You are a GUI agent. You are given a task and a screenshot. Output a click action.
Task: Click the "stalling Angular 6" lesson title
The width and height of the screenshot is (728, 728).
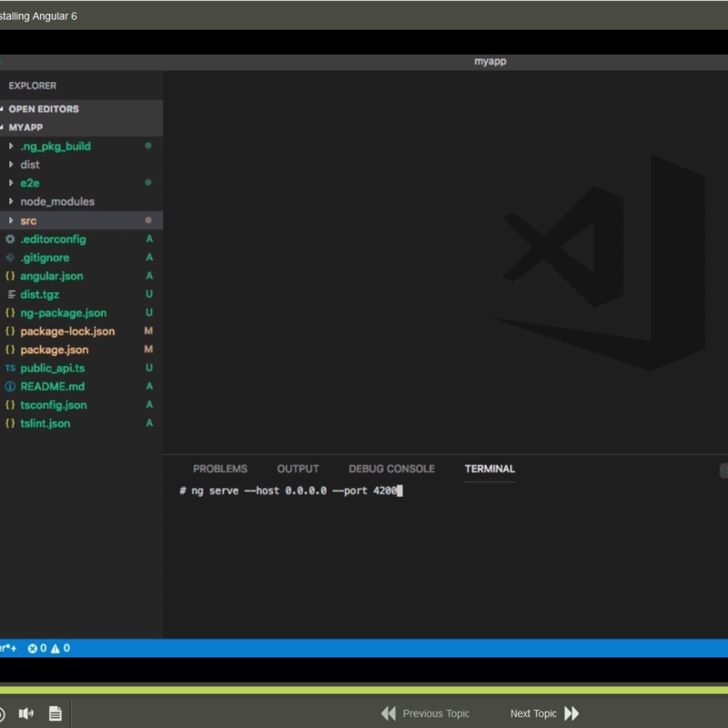pyautogui.click(x=38, y=16)
